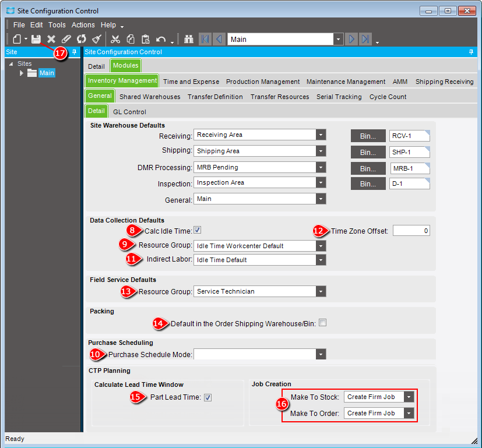Click the paperclip Attachments icon
Image resolution: width=482 pixels, height=448 pixels.
click(65, 38)
